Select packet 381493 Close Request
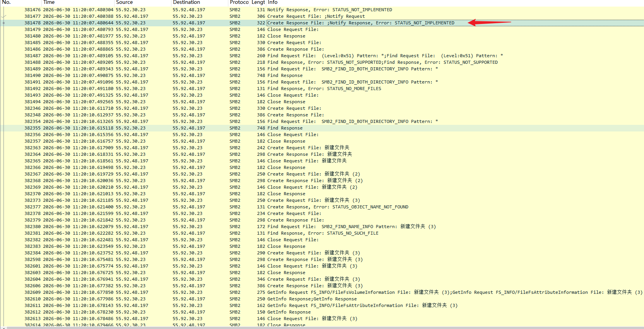Viewport: 644px width, 329px height. tap(322, 95)
